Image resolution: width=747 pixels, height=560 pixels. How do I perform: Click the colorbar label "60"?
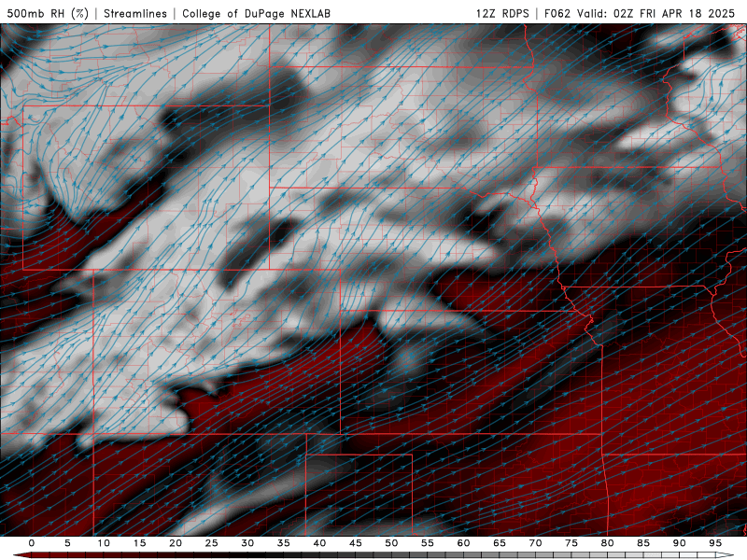(463, 543)
